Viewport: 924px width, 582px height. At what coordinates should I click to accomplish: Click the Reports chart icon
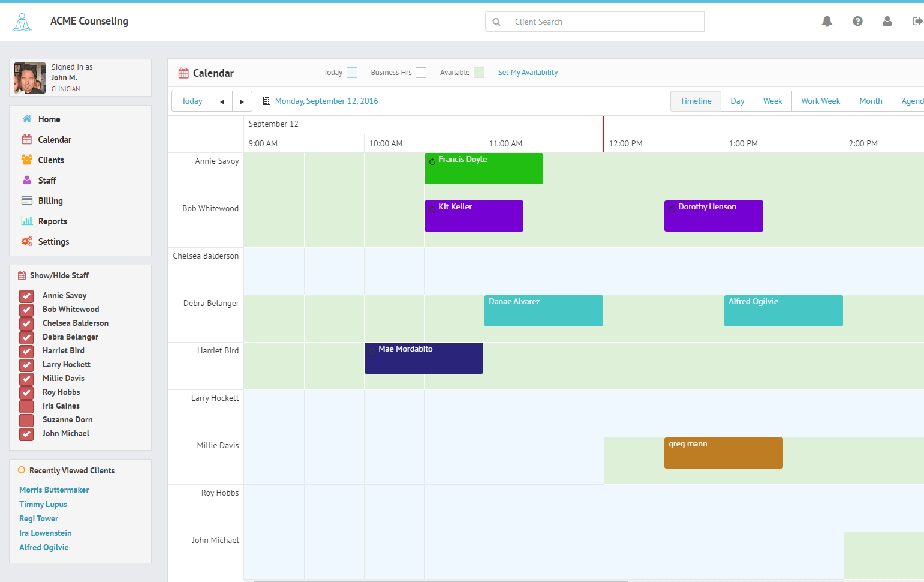click(x=27, y=221)
